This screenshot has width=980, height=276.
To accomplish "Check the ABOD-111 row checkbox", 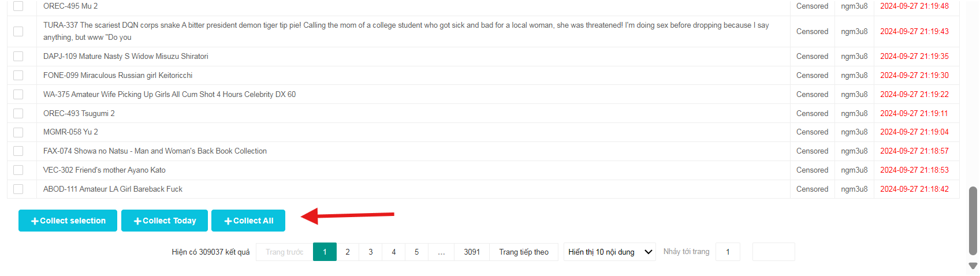I will tap(18, 189).
